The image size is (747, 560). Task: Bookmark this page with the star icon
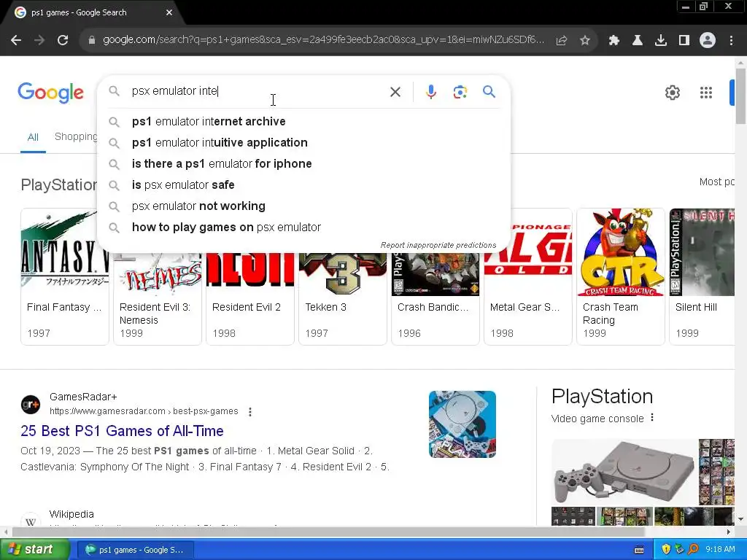tap(585, 41)
